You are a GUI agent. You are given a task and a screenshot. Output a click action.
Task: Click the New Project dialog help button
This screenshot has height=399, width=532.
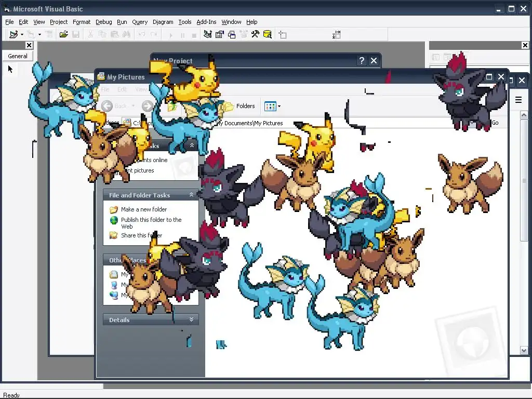click(x=362, y=60)
